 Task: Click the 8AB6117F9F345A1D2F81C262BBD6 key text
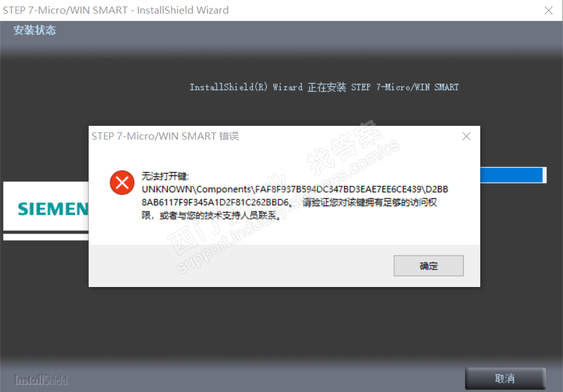[215, 202]
